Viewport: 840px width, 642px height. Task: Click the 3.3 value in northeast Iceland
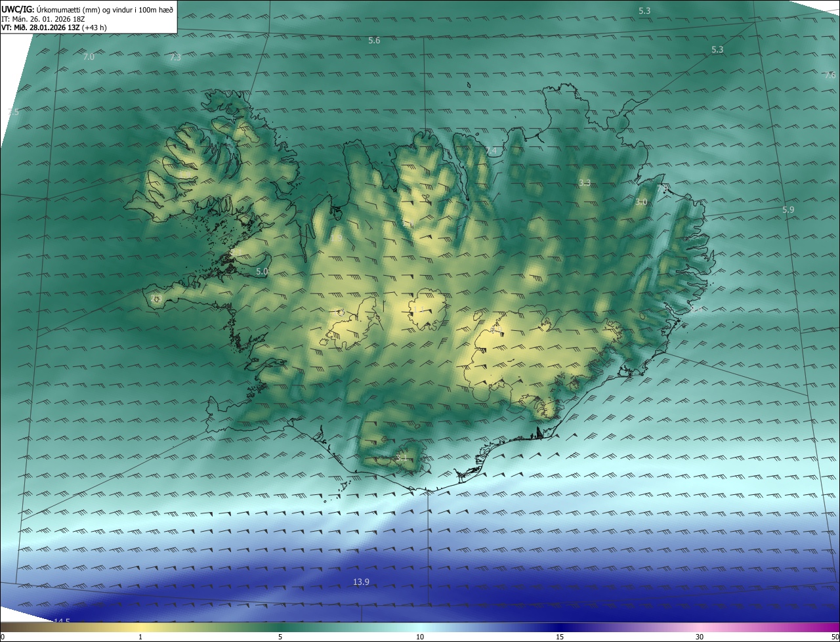[585, 182]
